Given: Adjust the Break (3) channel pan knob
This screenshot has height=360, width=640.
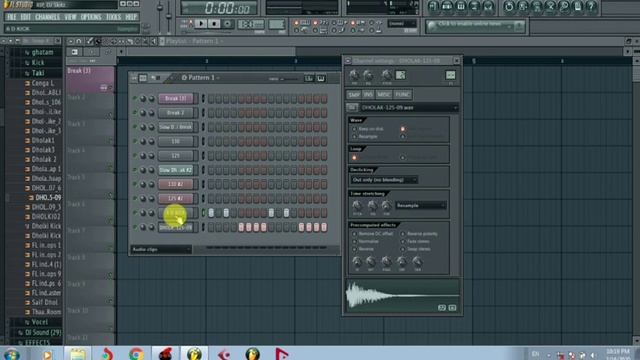Looking at the screenshot, I should 143,99.
